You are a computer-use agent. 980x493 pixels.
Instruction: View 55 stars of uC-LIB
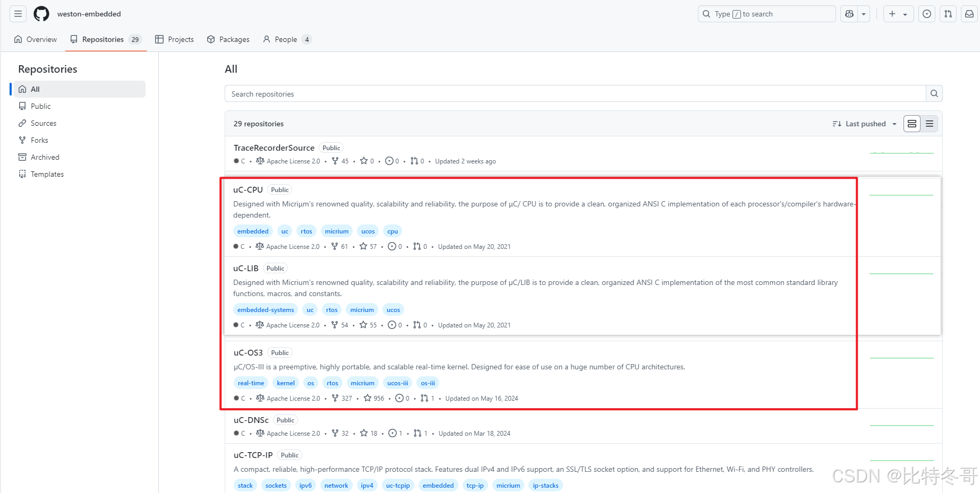pos(368,325)
